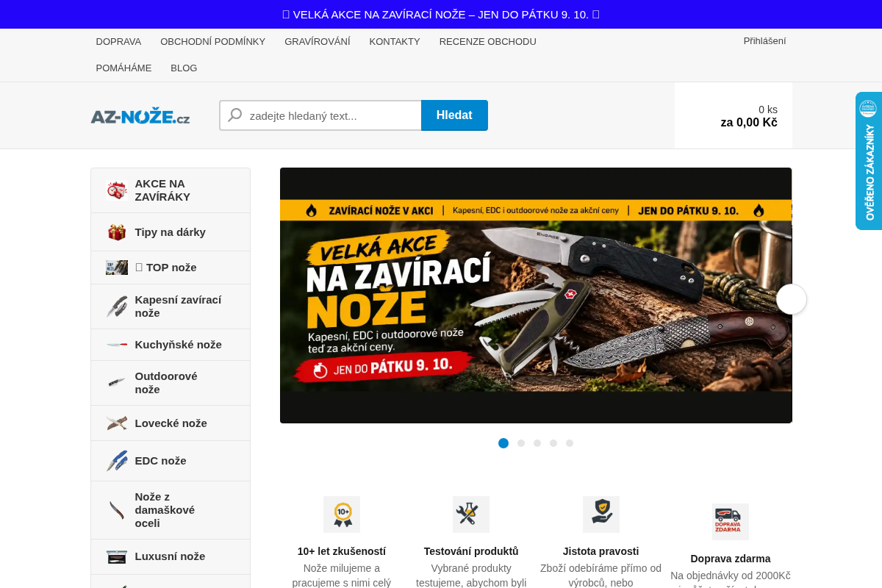Open KONTAKTY page
The image size is (882, 588).
coord(395,42)
